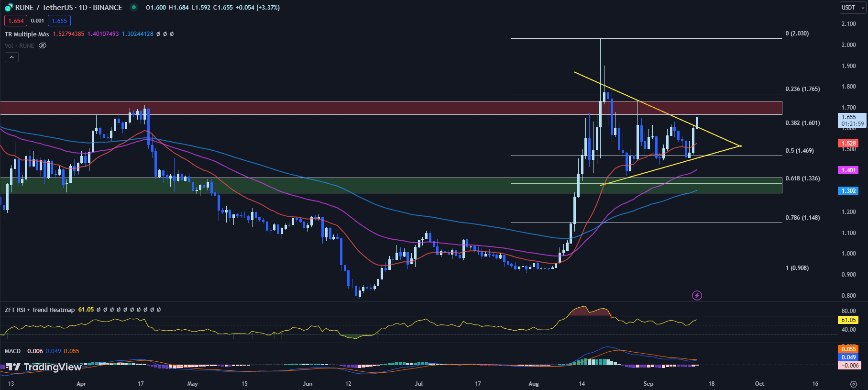
Task: Click the buy price 1.655 button
Action: 59,21
